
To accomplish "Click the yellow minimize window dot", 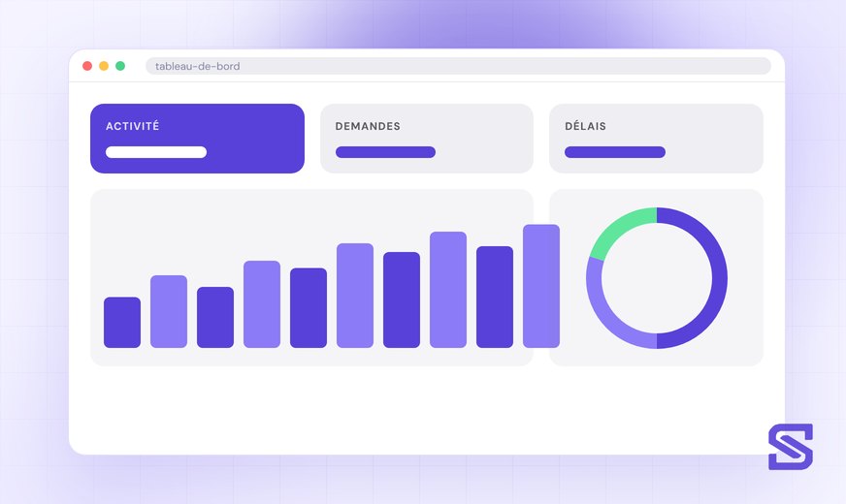I will pos(104,66).
